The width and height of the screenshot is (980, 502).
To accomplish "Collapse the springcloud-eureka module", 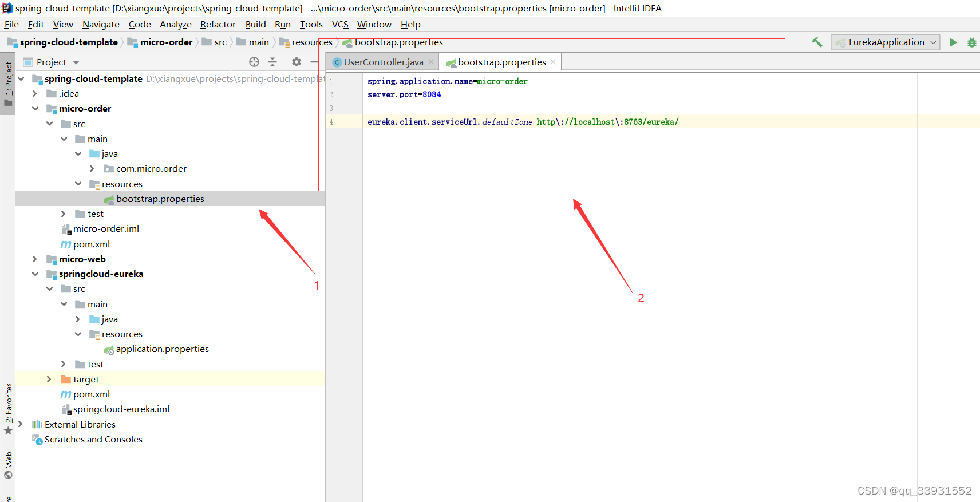I will click(35, 274).
